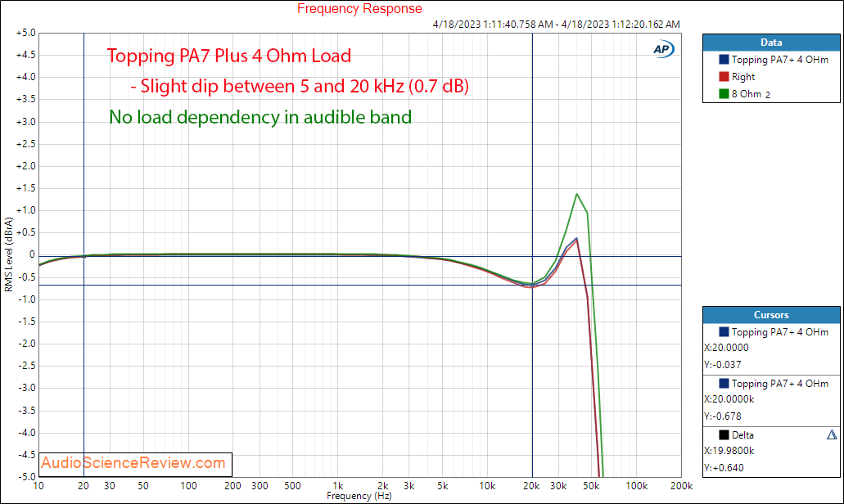
Task: Click the Y:+0.640 delta value
Action: (x=724, y=468)
